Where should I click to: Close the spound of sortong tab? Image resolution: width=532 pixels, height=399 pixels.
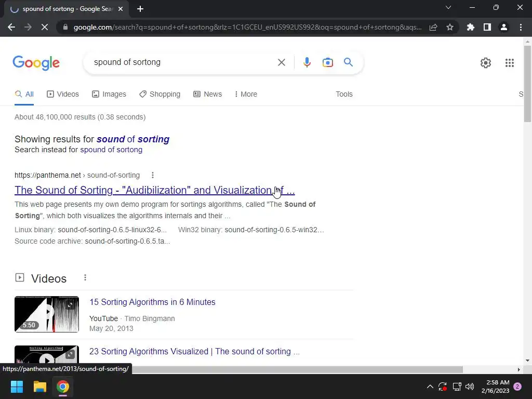121,9
